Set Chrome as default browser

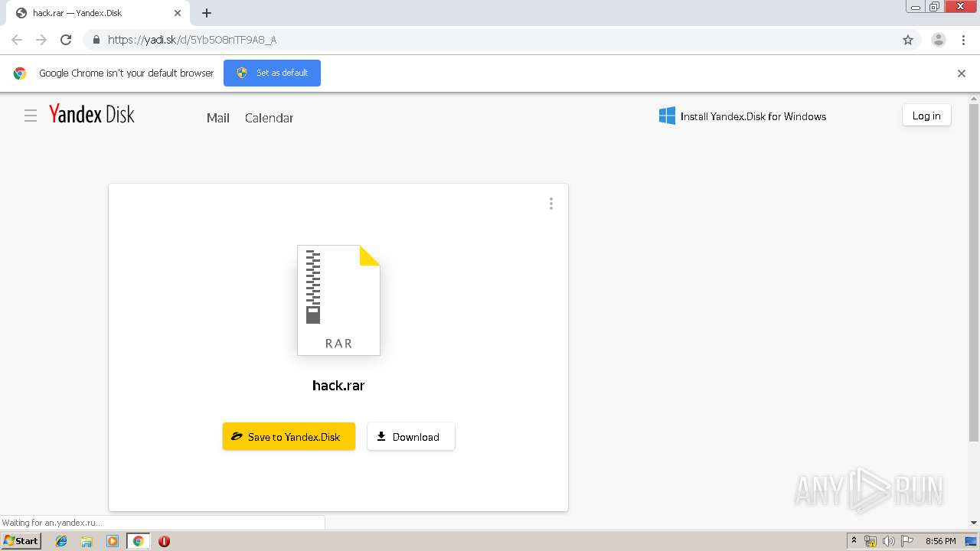pyautogui.click(x=272, y=73)
